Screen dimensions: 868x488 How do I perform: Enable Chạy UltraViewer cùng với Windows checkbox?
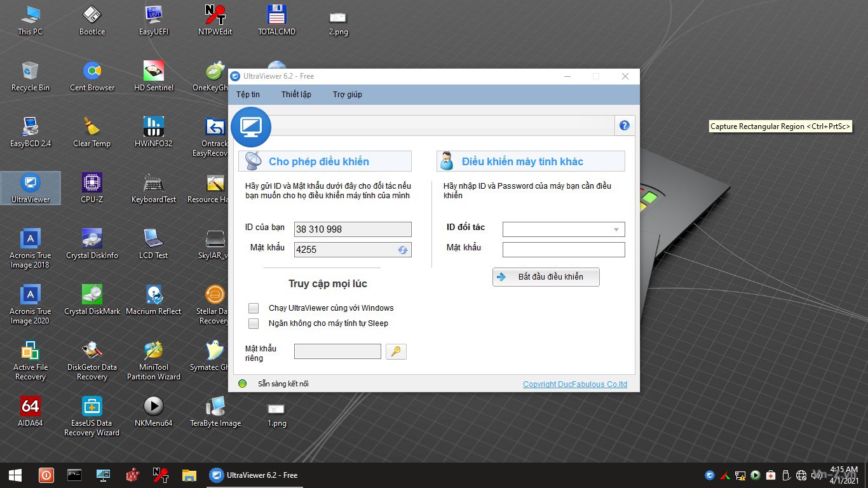254,308
